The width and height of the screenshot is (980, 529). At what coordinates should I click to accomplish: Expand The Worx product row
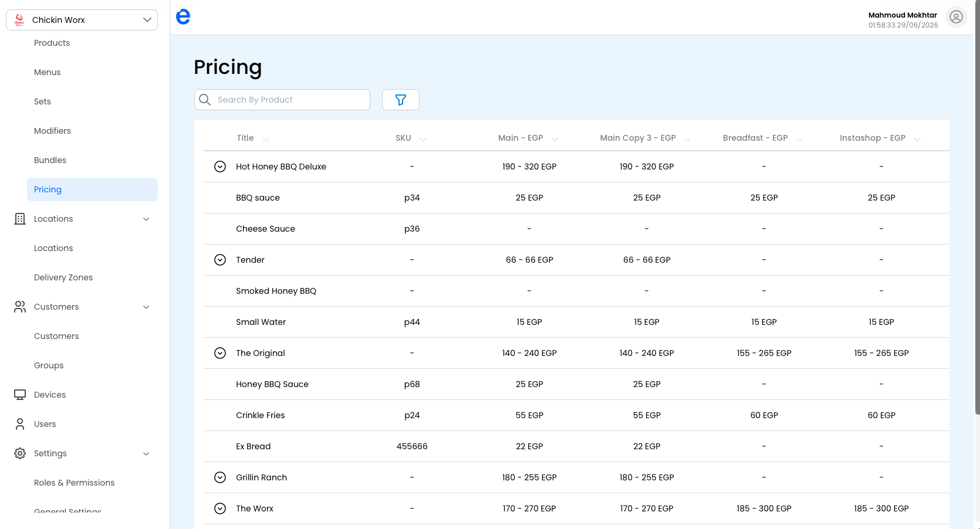click(x=220, y=508)
